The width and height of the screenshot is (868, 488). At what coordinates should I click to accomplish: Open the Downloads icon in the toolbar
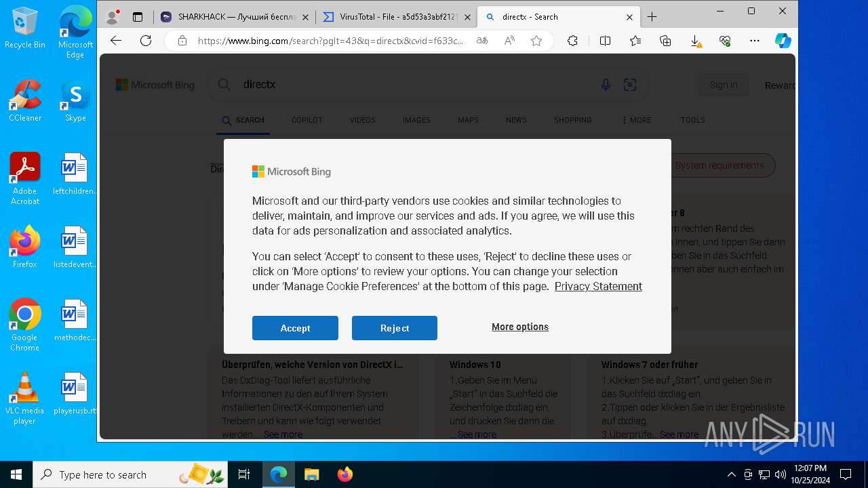pyautogui.click(x=696, y=41)
